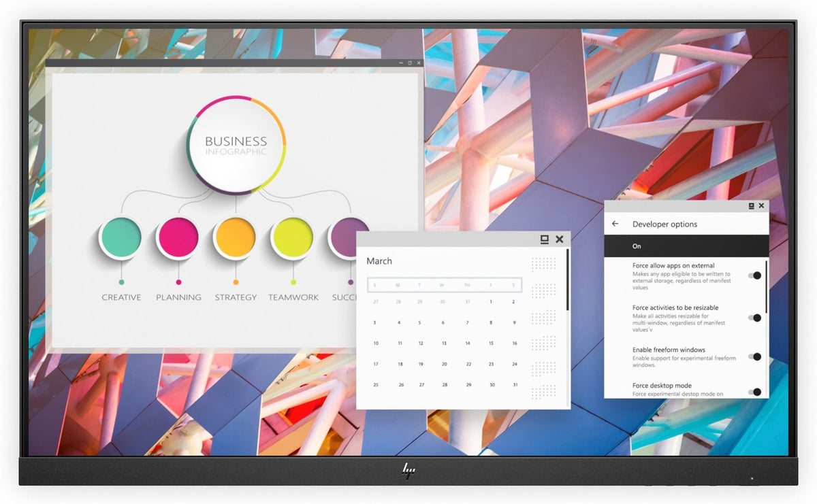Close the Developer options window

click(x=761, y=205)
